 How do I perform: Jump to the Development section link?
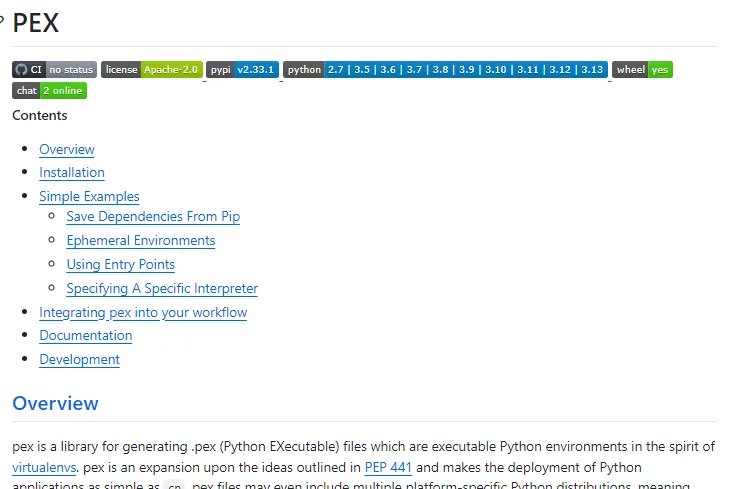[80, 359]
